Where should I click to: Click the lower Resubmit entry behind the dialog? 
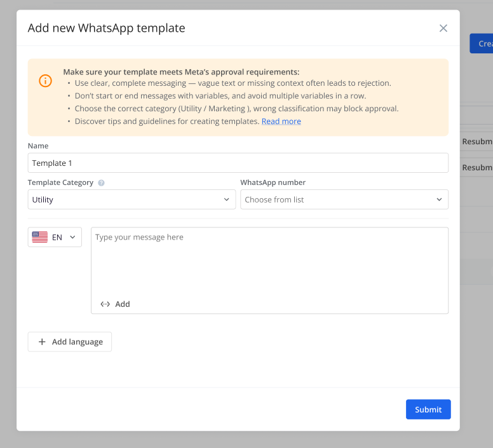click(476, 168)
